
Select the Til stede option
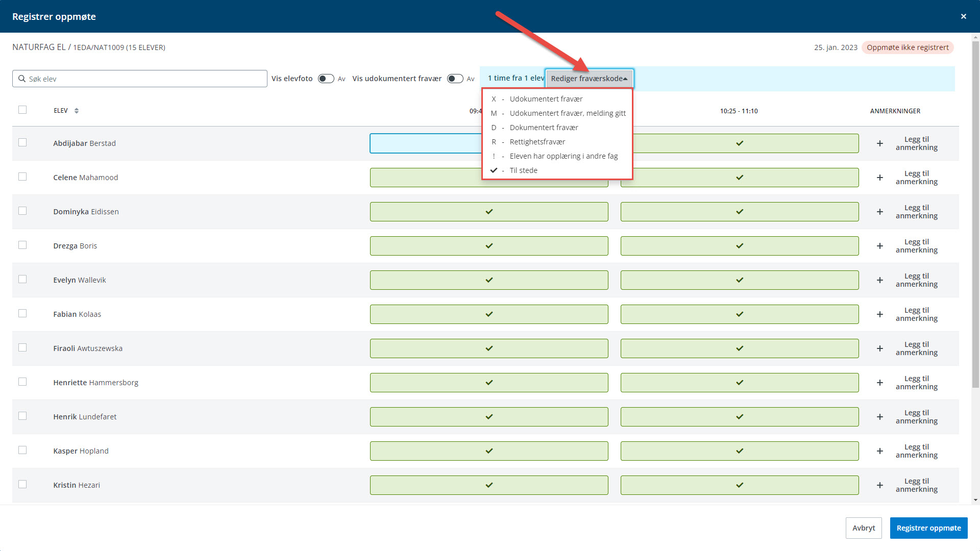[557, 170]
